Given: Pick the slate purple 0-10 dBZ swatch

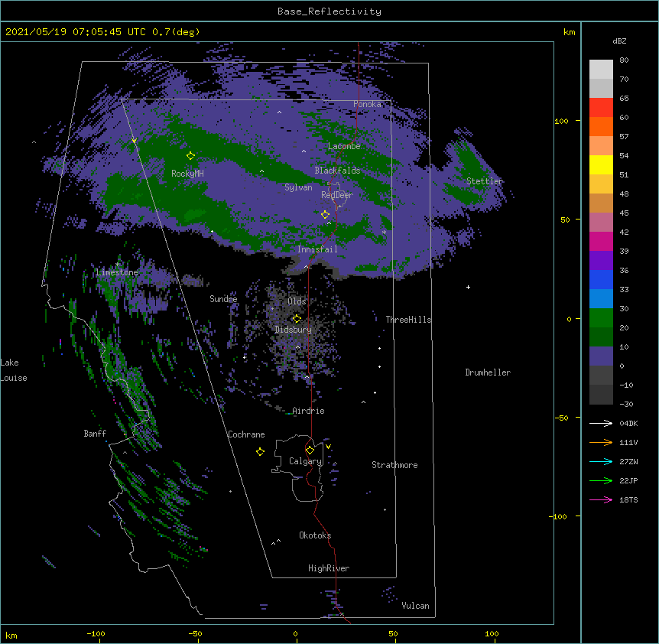Looking at the screenshot, I should 601,356.
